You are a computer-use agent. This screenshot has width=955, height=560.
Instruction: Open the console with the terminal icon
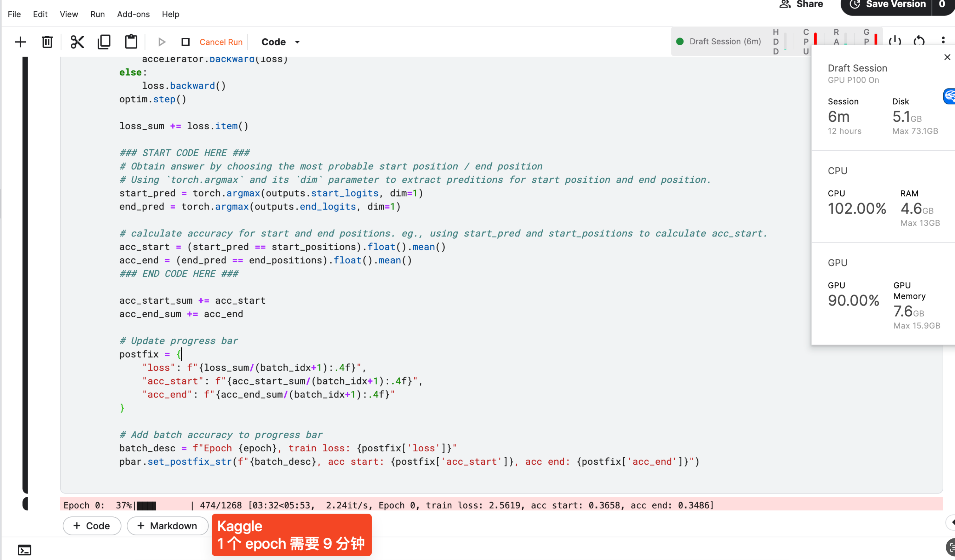(x=24, y=550)
